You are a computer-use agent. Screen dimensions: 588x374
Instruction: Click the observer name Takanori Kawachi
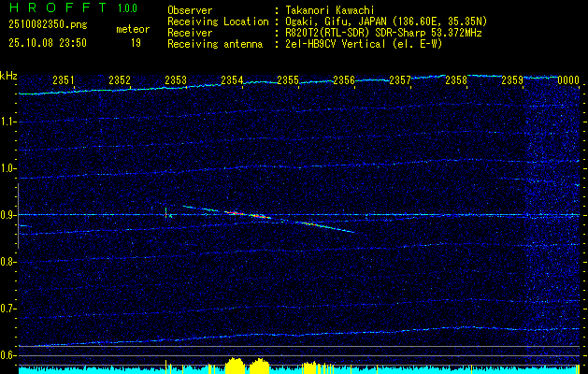(x=331, y=10)
